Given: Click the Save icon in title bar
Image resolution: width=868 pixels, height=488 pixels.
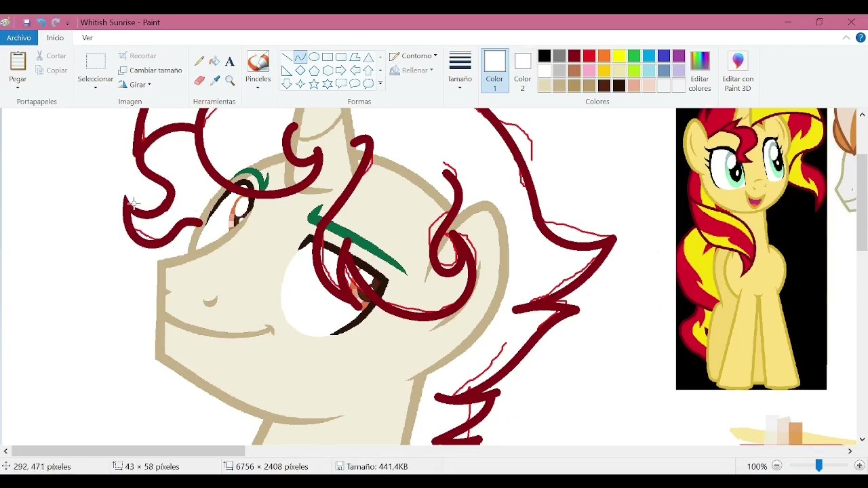Looking at the screenshot, I should 27,22.
